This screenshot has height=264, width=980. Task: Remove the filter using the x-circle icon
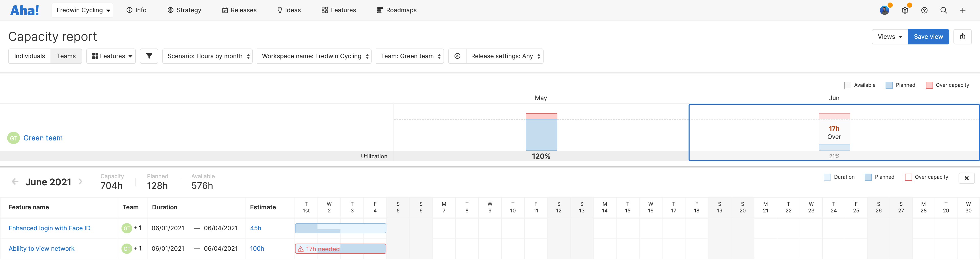point(457,56)
